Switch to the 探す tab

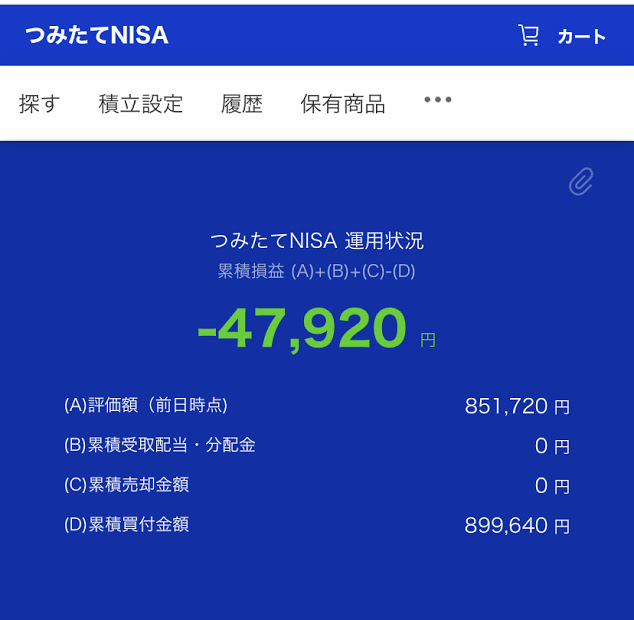point(39,104)
